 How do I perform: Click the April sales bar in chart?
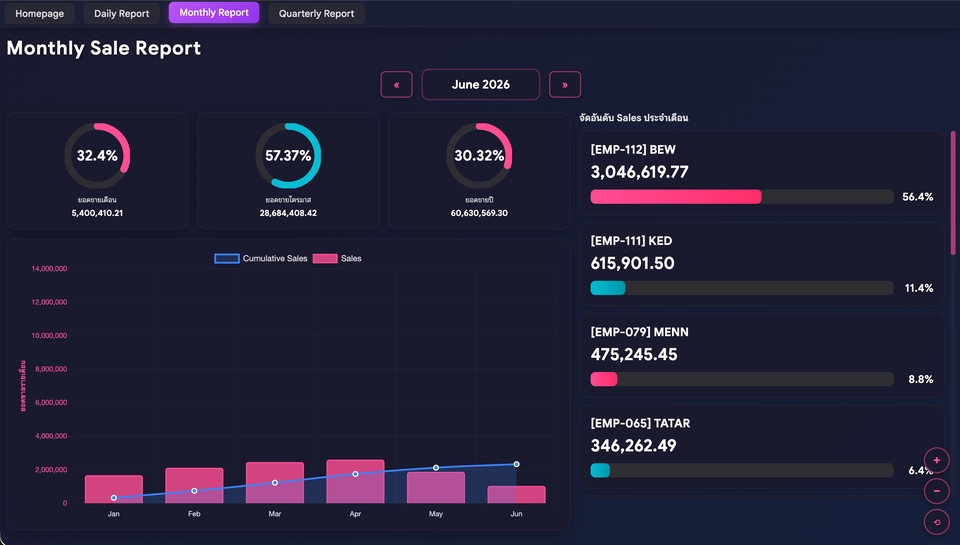355,481
